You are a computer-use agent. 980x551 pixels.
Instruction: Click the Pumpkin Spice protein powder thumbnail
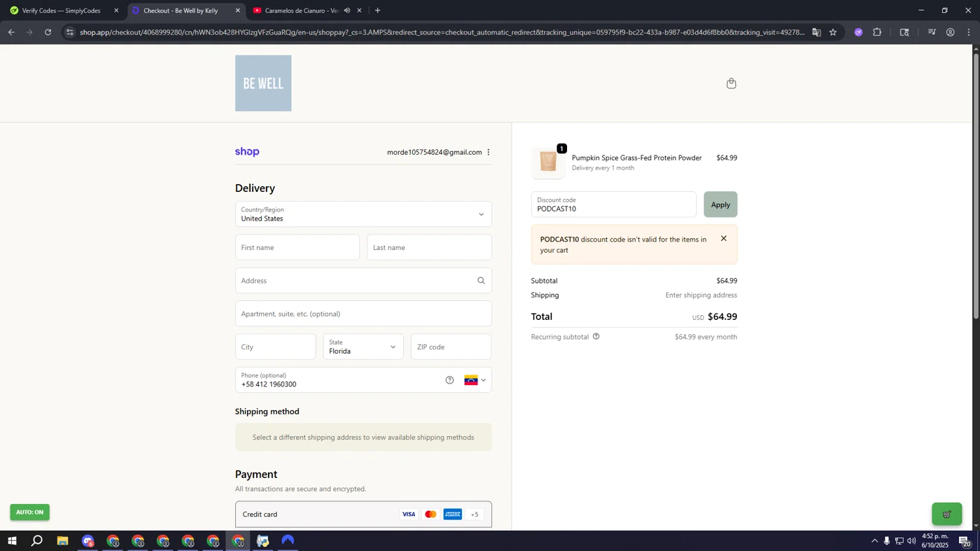(x=548, y=162)
